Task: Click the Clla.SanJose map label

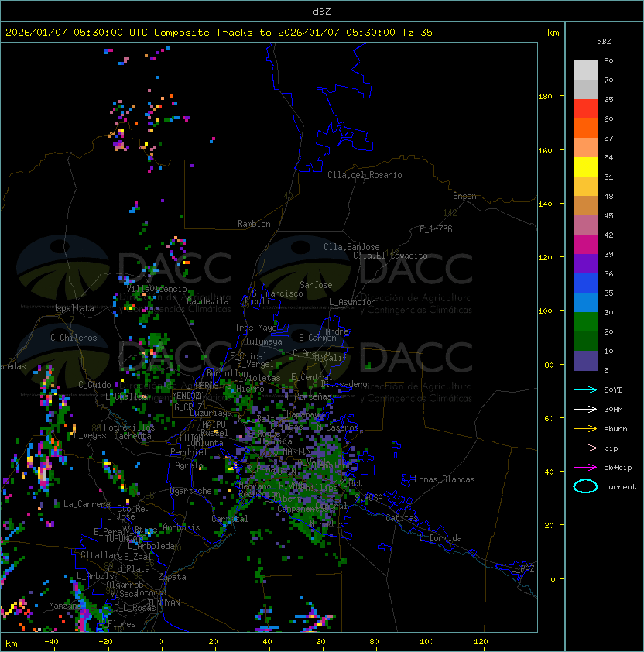Action: pyautogui.click(x=351, y=247)
